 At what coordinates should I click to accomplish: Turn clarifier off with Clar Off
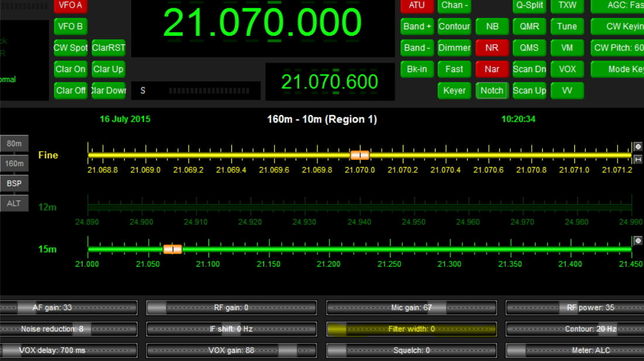[70, 91]
